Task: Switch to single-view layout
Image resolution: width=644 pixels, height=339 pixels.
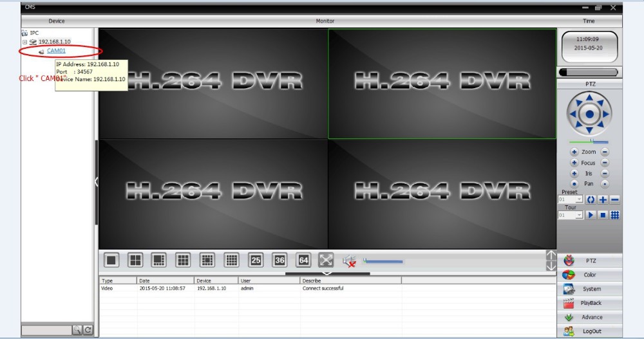Action: point(112,260)
